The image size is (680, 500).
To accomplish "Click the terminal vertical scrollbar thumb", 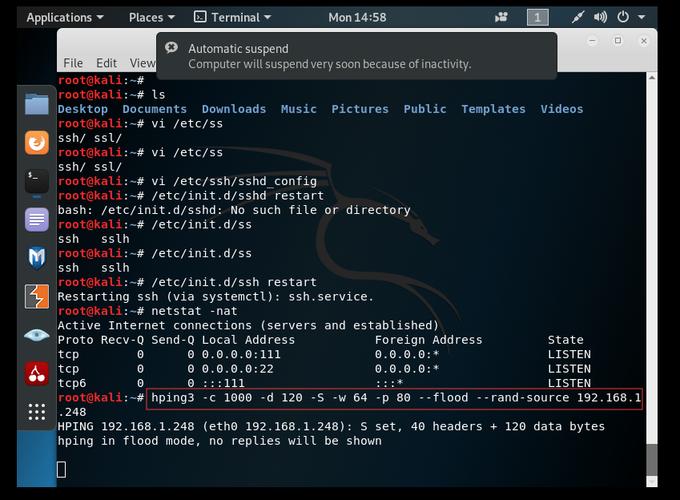I will (651, 460).
